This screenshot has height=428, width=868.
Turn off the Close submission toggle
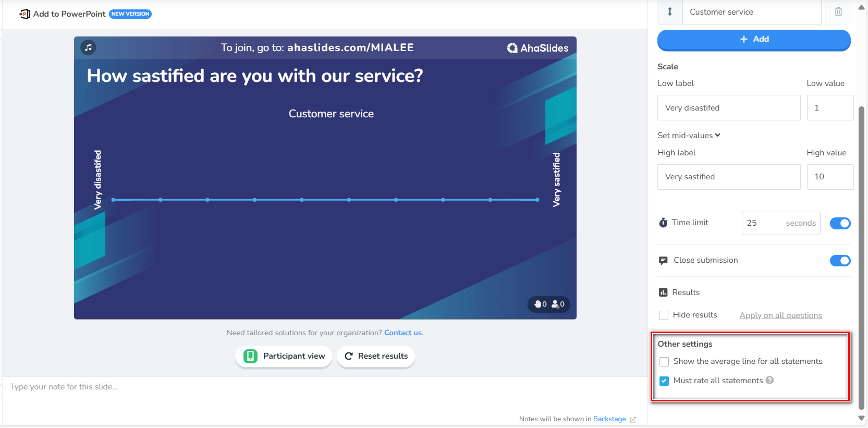pyautogui.click(x=840, y=260)
